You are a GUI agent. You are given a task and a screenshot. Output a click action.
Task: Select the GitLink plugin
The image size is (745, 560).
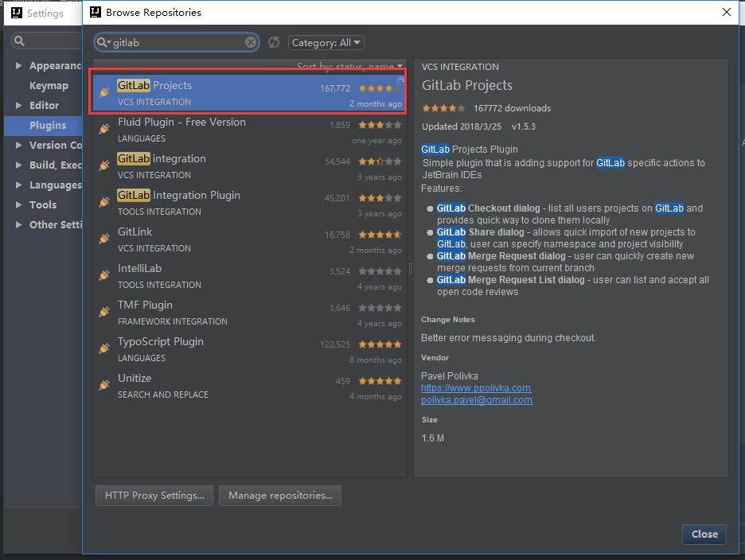(249, 239)
